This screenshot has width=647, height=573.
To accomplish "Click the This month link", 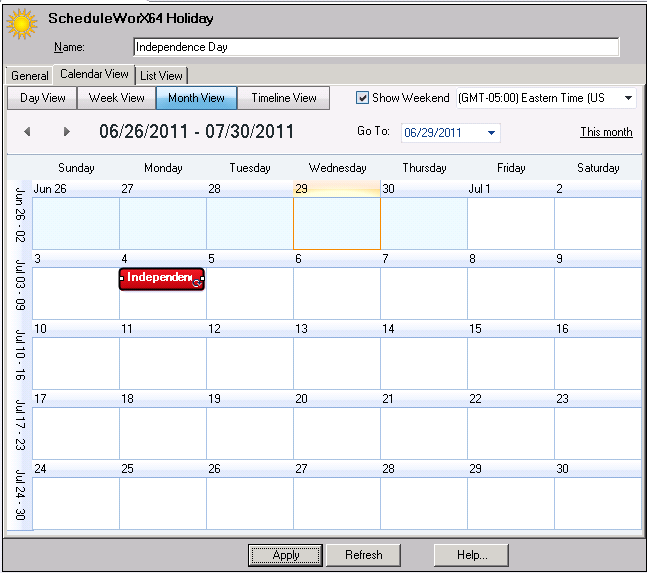I will tap(606, 132).
